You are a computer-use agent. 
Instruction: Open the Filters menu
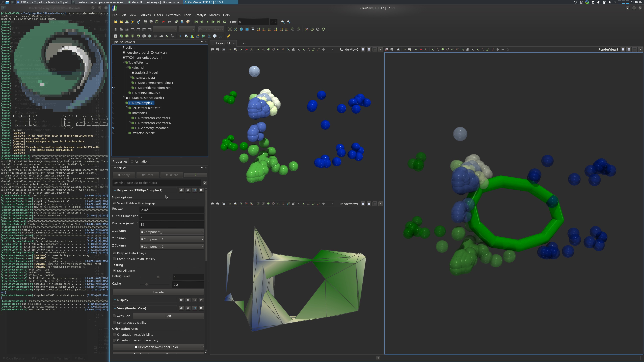pyautogui.click(x=158, y=15)
